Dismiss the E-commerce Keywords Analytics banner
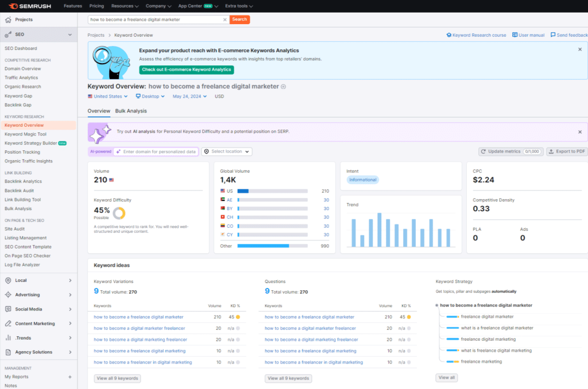588x389 pixels. [579, 49]
